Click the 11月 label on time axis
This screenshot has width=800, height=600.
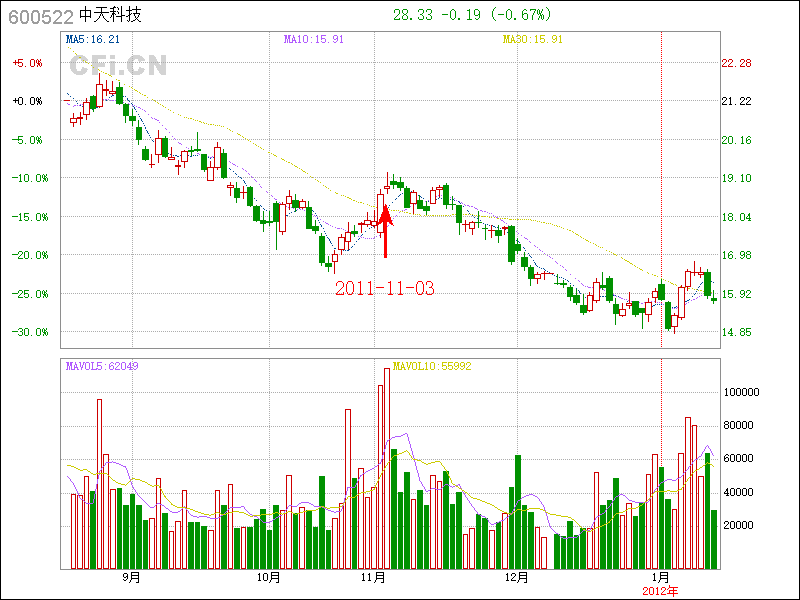pos(374,577)
